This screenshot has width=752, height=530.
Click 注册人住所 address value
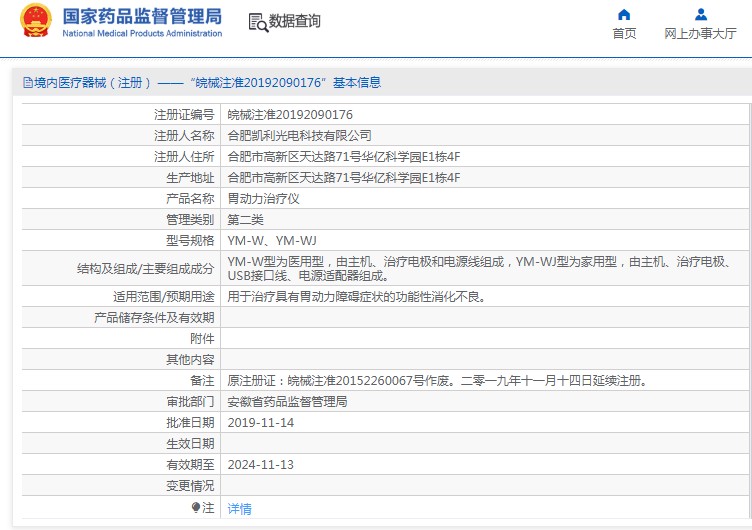click(x=344, y=157)
